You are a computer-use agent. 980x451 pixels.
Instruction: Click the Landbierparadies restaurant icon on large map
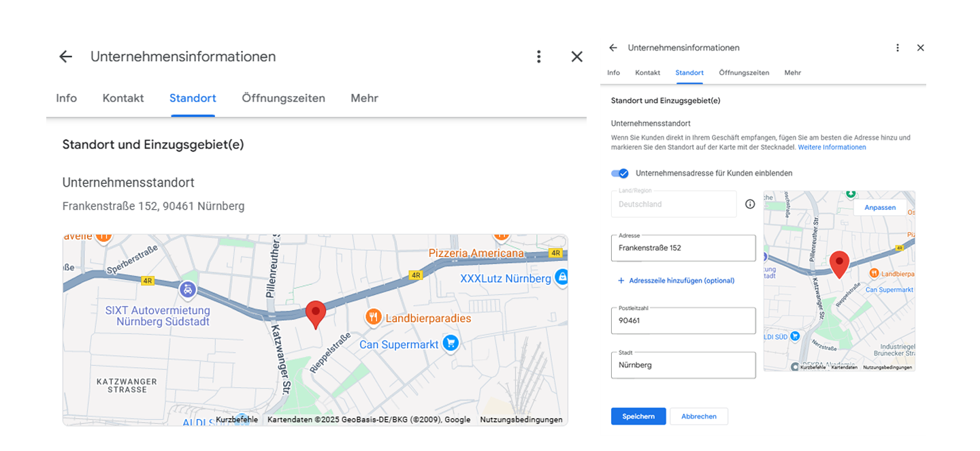[373, 317]
